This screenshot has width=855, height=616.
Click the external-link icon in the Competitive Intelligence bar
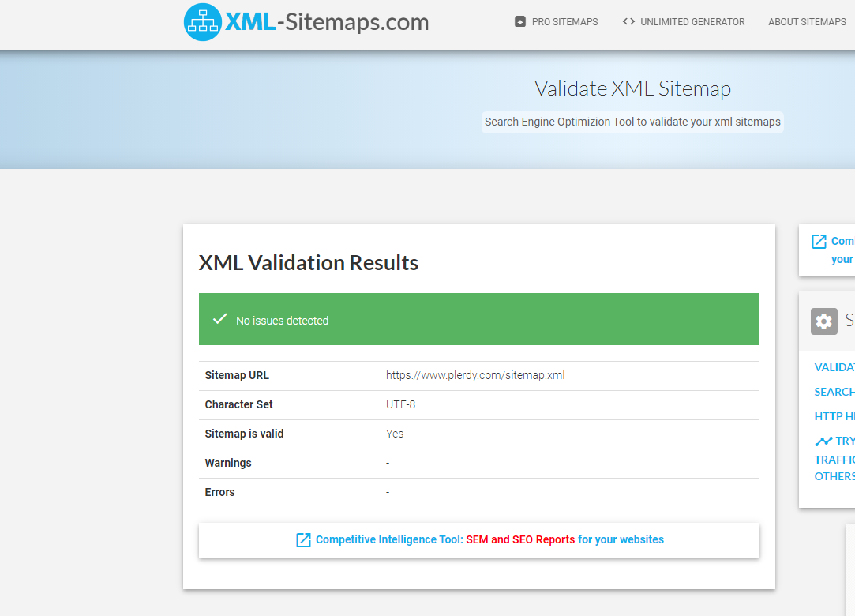click(x=303, y=539)
